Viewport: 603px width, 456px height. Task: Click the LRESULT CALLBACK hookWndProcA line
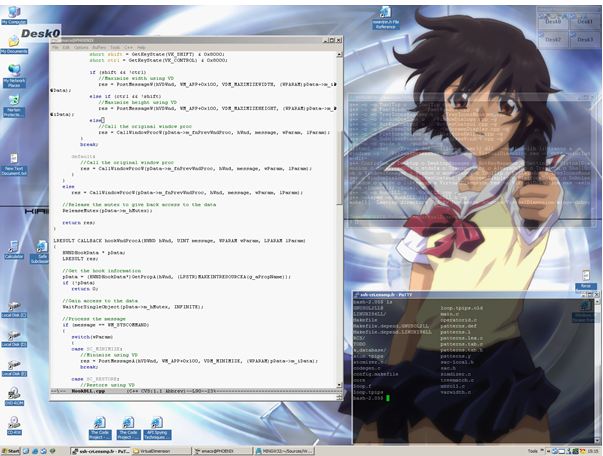pos(179,241)
